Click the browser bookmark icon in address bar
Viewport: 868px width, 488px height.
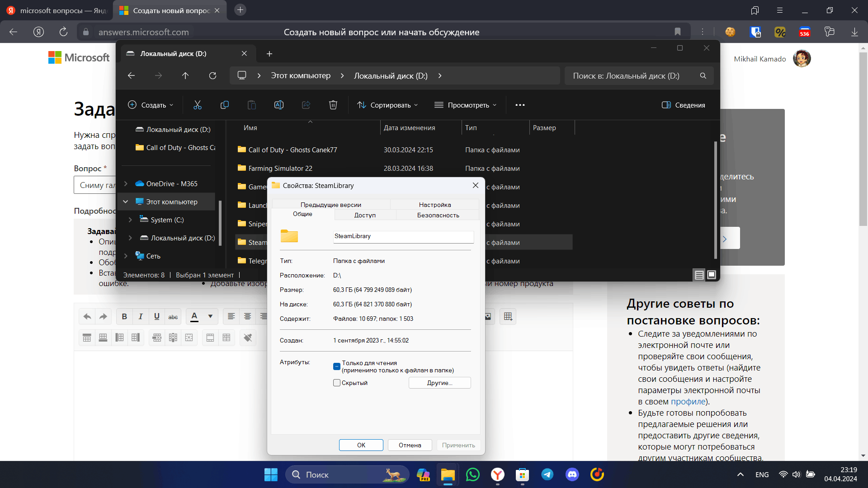click(x=677, y=32)
